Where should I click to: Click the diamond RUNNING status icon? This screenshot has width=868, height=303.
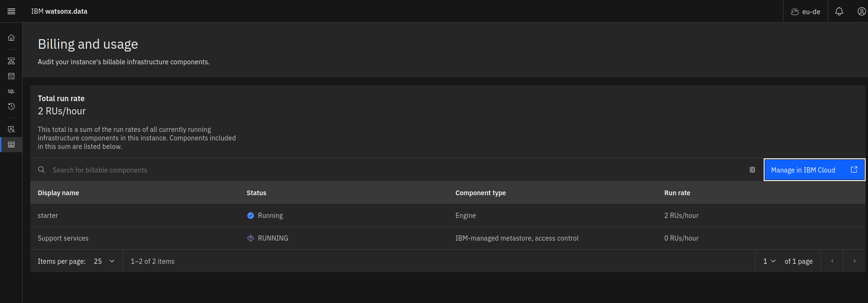(251, 238)
